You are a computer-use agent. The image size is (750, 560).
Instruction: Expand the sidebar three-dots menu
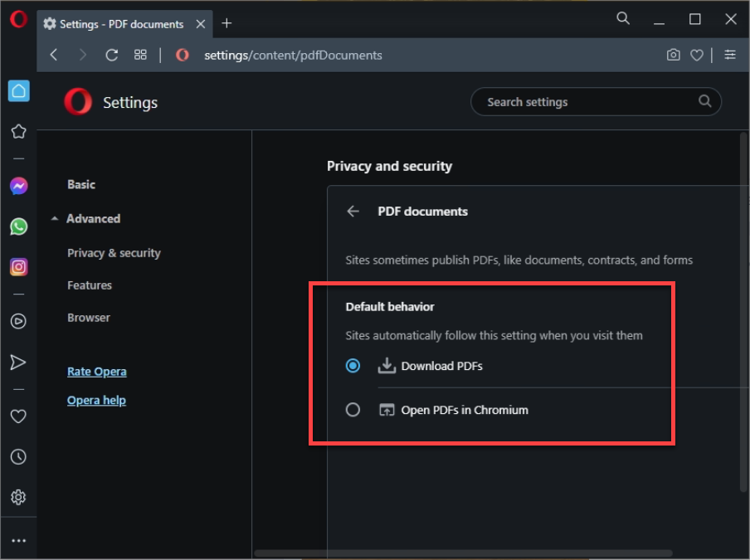18,541
